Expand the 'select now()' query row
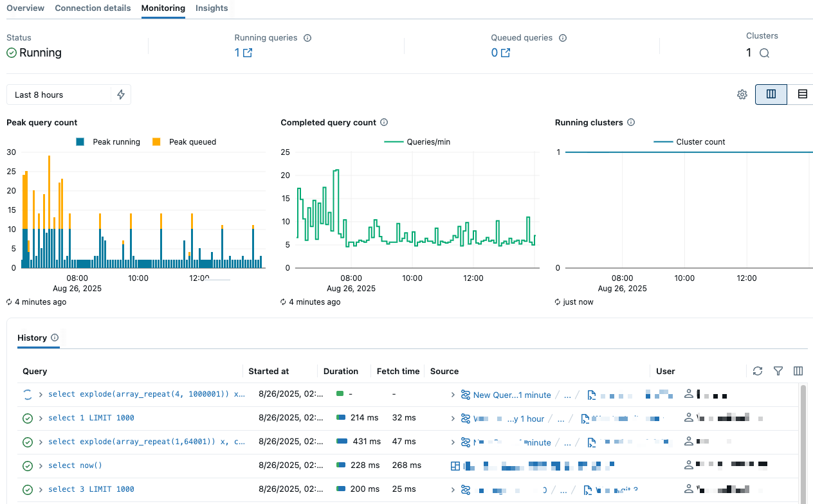 [x=41, y=466]
